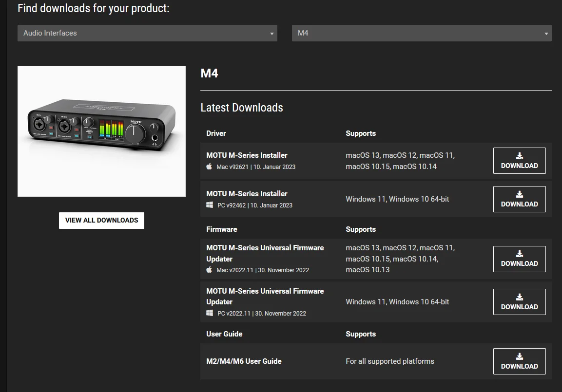Click 'PC v2022.11 | 30. November 2022' text
The height and width of the screenshot is (392, 562).
262,314
